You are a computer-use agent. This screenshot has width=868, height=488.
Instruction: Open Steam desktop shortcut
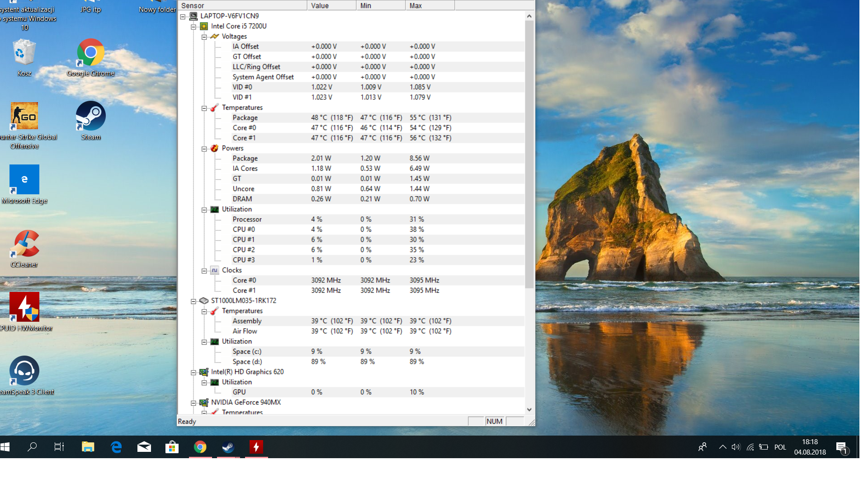[x=90, y=116]
